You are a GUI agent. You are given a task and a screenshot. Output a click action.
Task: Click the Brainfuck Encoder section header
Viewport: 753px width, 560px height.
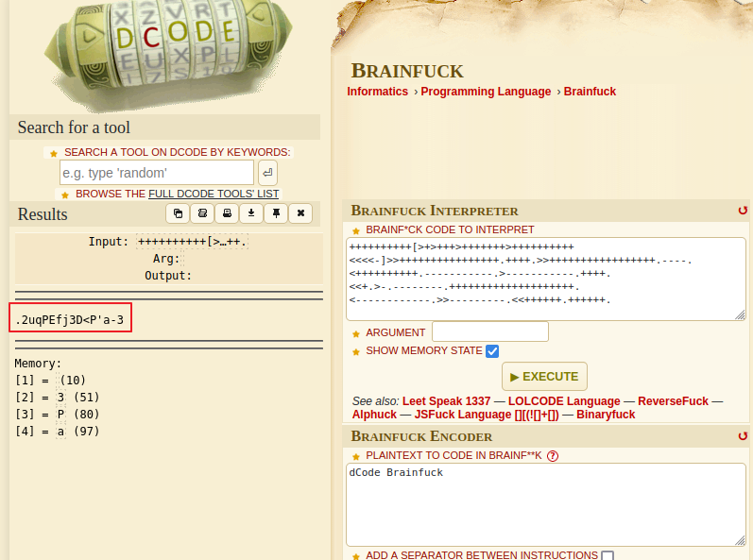click(x=421, y=436)
